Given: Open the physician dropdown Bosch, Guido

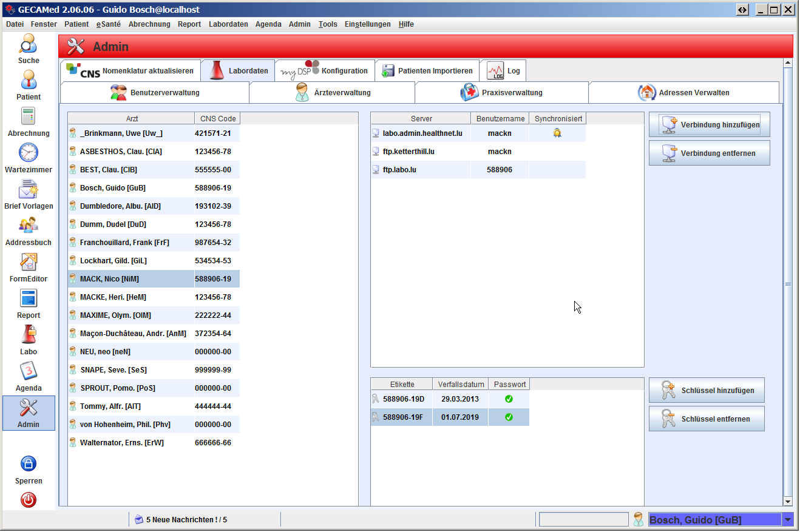Looking at the screenshot, I should (788, 520).
